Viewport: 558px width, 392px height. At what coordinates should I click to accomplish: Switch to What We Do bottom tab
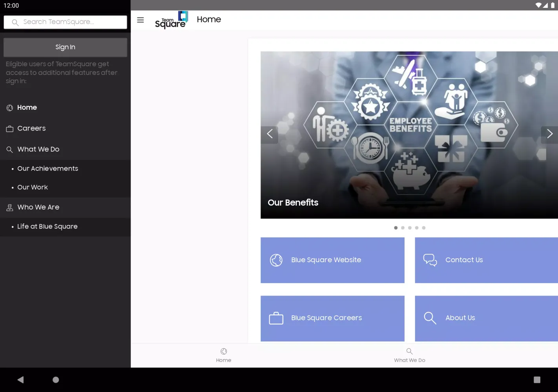[x=409, y=355]
